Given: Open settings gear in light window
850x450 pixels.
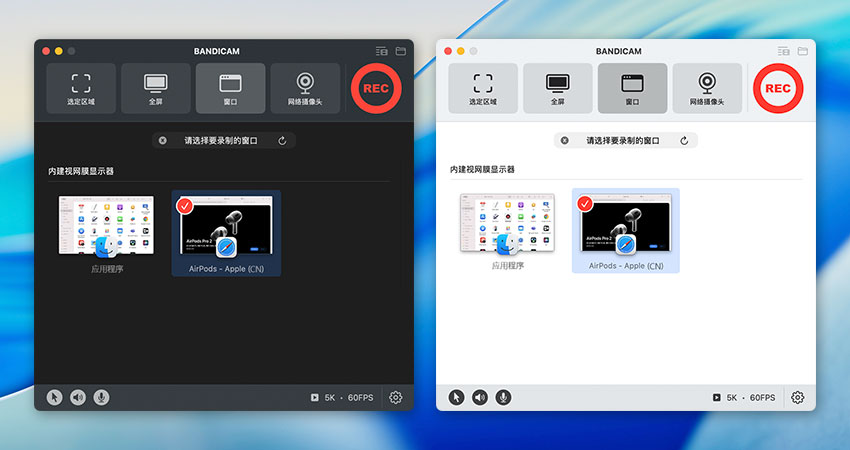Looking at the screenshot, I should [x=797, y=397].
